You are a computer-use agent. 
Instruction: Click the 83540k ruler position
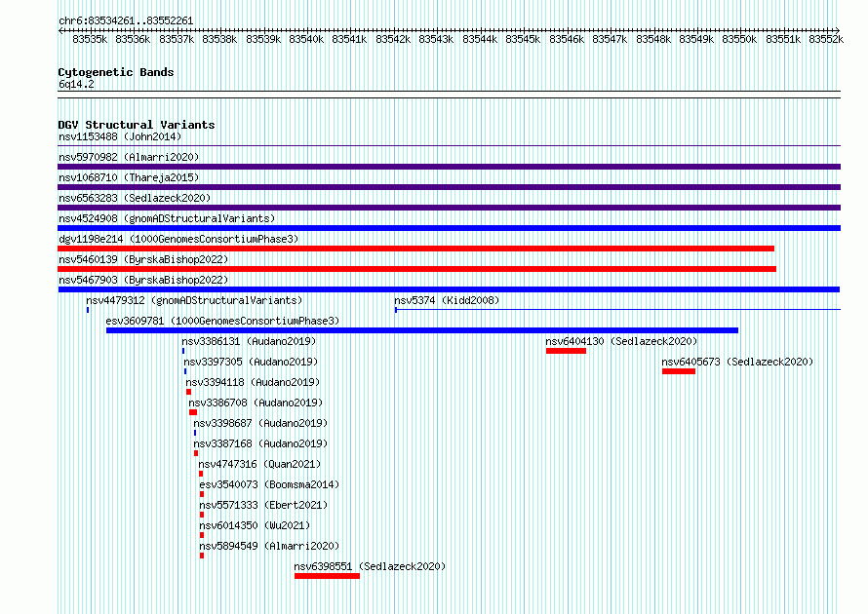[306, 39]
